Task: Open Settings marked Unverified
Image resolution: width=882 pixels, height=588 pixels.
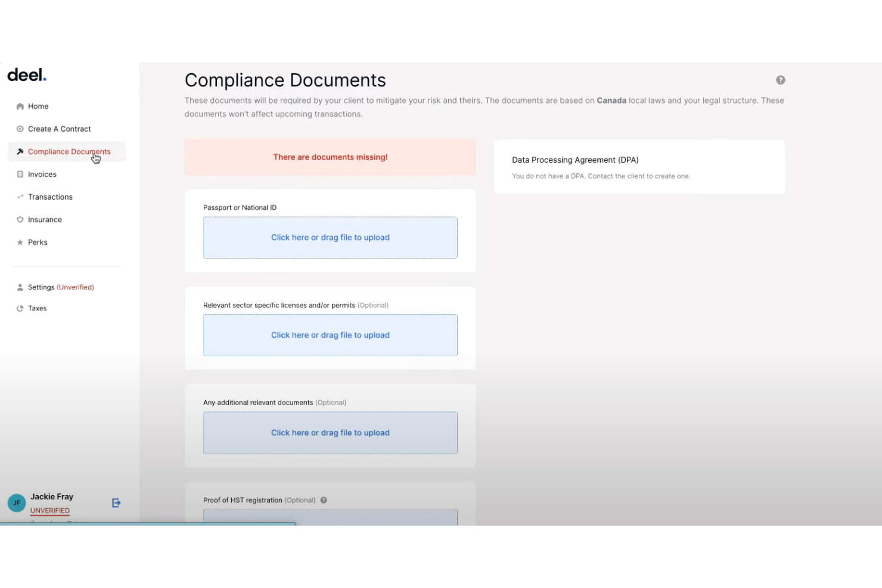Action: [41, 287]
